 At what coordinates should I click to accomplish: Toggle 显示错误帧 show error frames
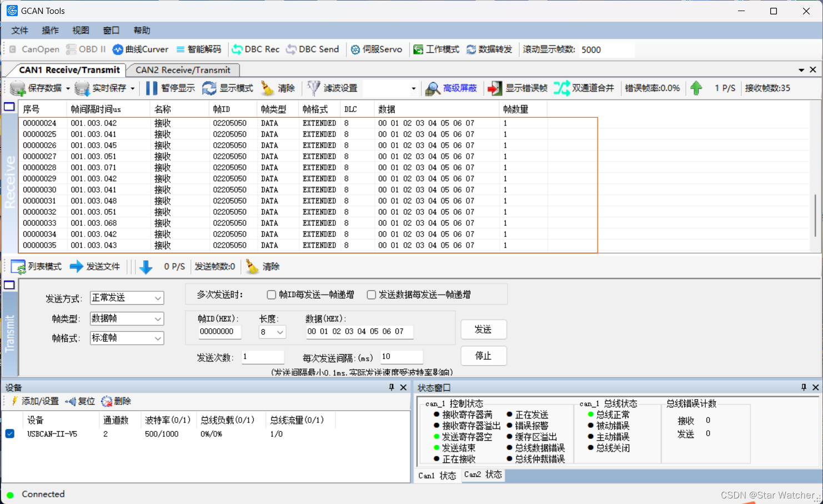point(518,88)
